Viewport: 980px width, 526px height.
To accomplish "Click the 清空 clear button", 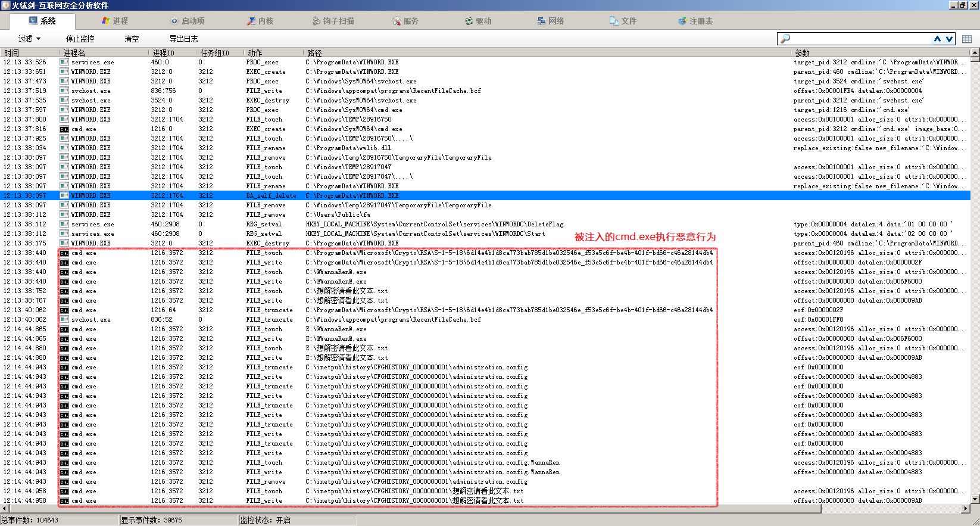I will 132,39.
